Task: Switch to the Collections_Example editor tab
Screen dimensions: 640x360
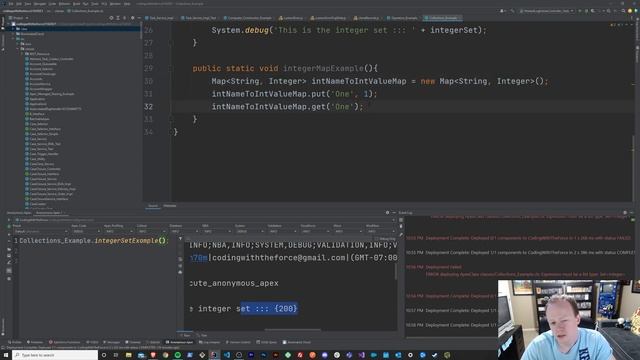Action: click(x=443, y=18)
